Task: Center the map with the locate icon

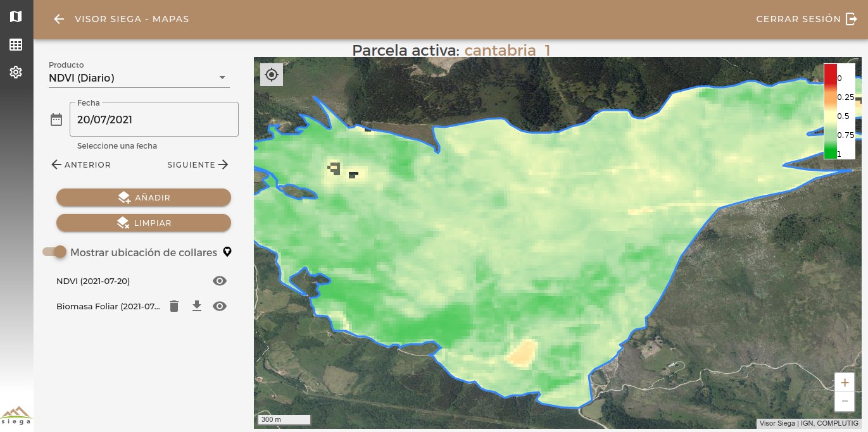Action: tap(272, 75)
